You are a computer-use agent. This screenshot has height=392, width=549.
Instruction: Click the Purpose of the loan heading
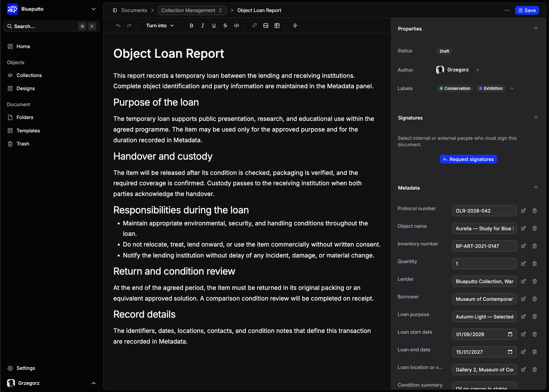point(156,102)
